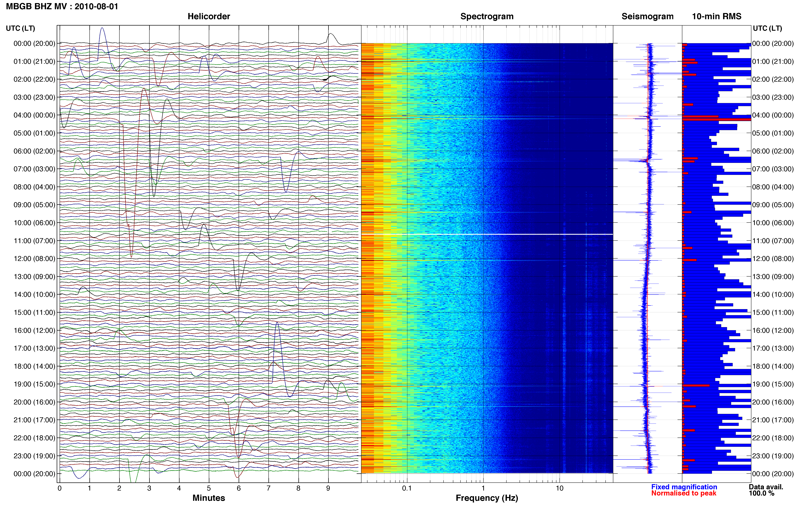Screen dimensions: 812x508
Task: Click the left time label '19:00 (15:00)'
Action: (x=34, y=384)
